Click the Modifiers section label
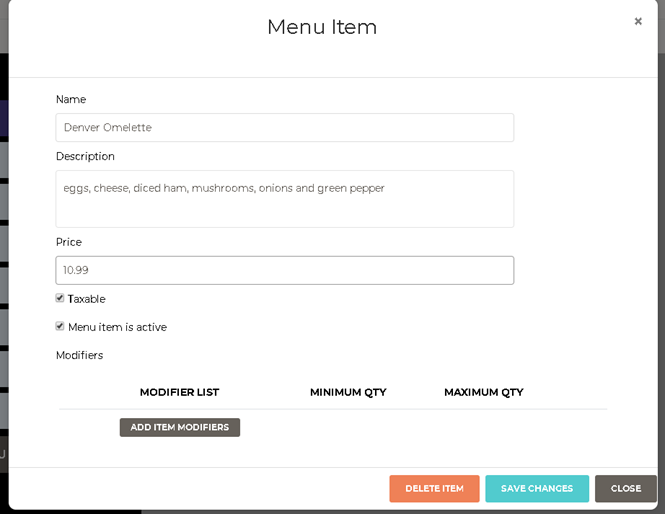665x514 pixels. [79, 355]
